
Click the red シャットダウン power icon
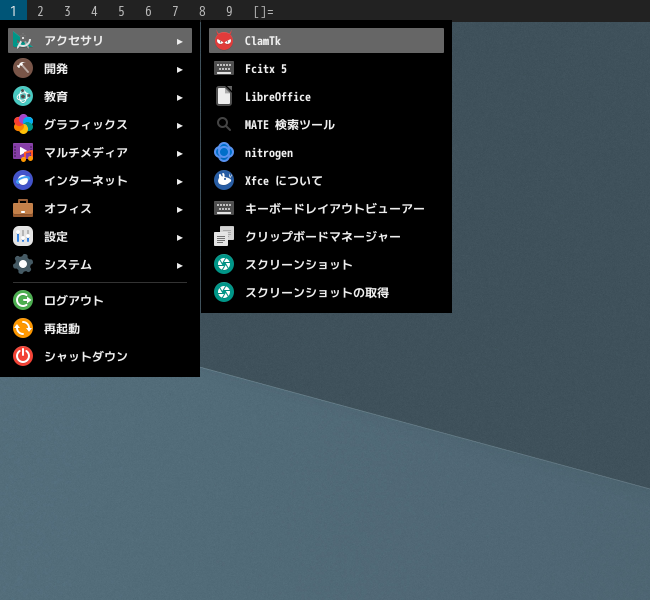tap(23, 356)
